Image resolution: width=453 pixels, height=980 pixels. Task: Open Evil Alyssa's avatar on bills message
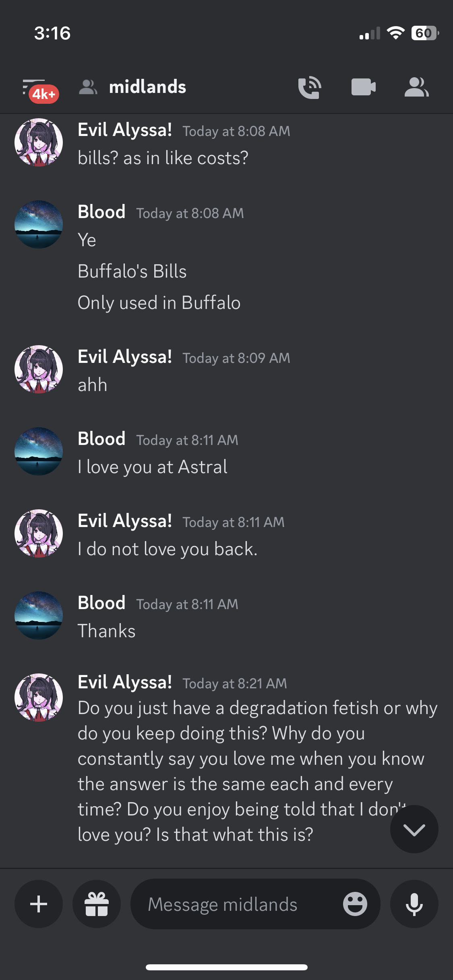[39, 142]
